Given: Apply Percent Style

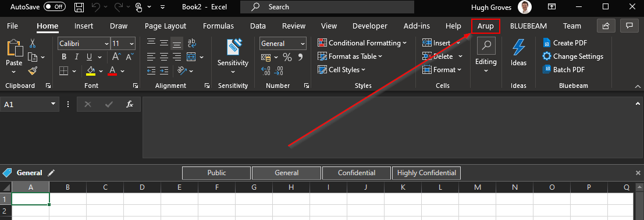Looking at the screenshot, I should pyautogui.click(x=287, y=57).
